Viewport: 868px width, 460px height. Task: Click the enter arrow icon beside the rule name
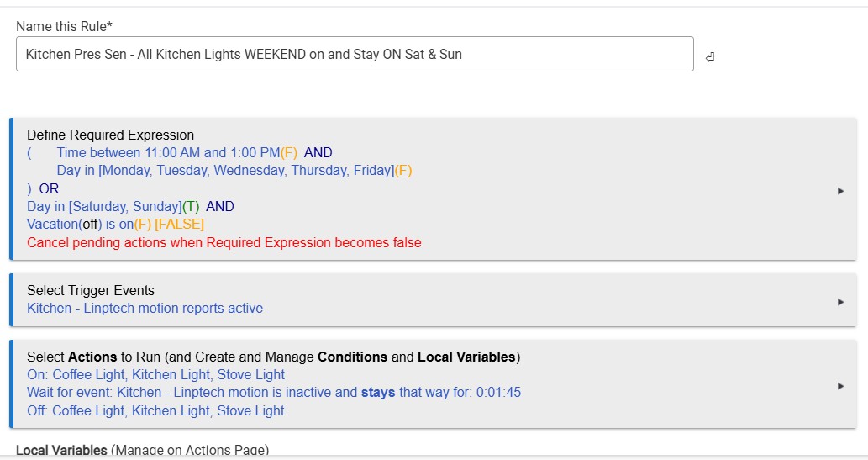710,57
